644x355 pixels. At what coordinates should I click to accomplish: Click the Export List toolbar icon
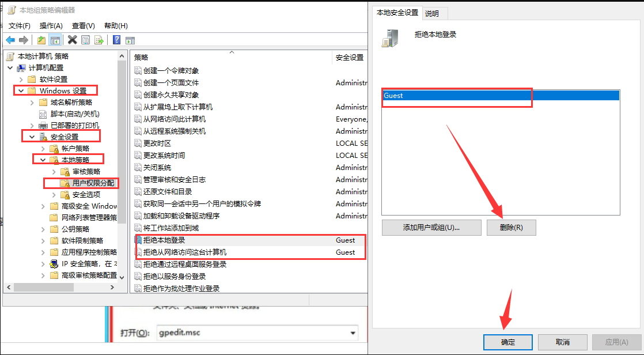99,39
